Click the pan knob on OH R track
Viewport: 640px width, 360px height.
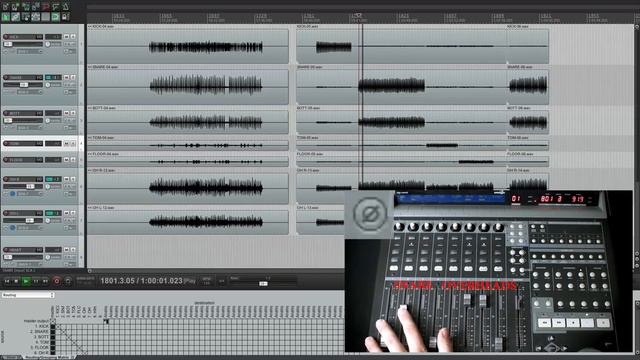click(x=48, y=187)
